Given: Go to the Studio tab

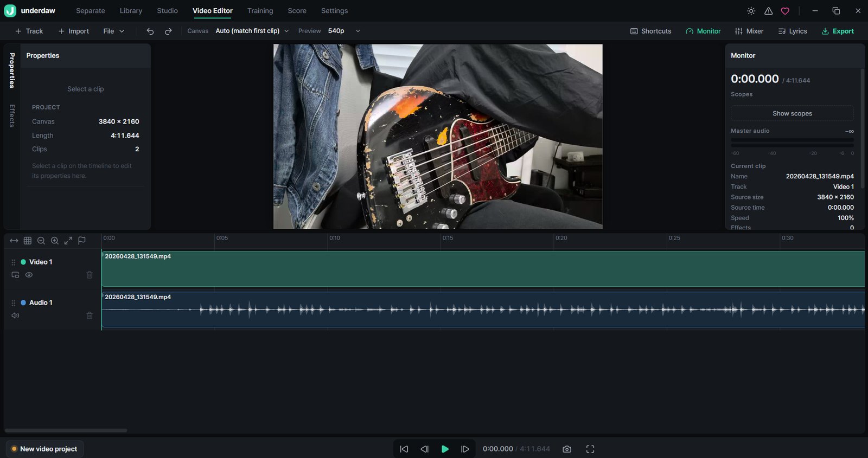Looking at the screenshot, I should 167,11.
